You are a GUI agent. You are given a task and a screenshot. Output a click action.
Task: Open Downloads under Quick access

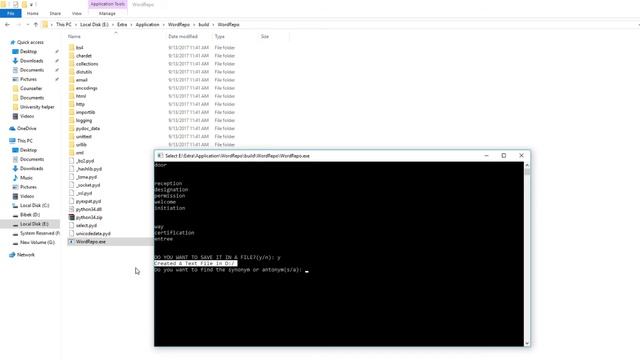pos(31,61)
